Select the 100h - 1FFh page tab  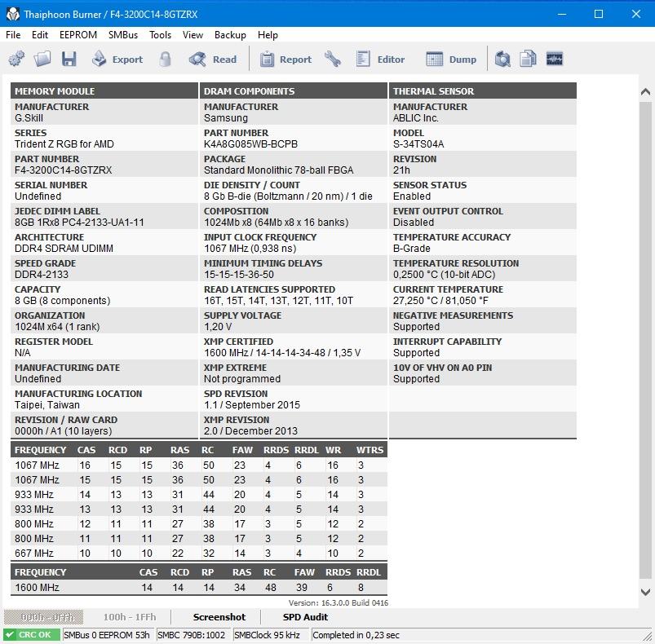[x=130, y=617]
